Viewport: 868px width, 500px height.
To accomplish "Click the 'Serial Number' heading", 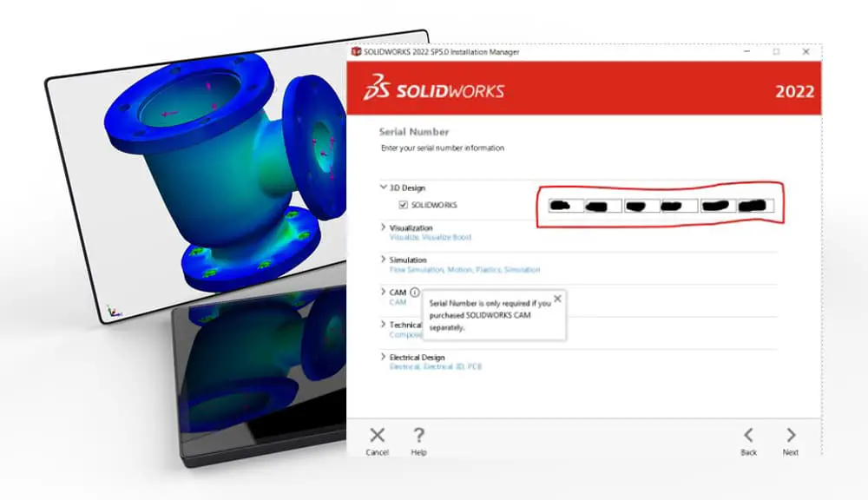I will tap(413, 132).
